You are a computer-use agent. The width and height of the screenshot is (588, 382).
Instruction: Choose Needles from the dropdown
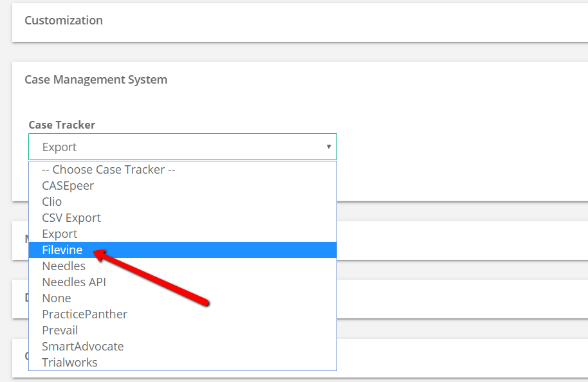point(64,266)
